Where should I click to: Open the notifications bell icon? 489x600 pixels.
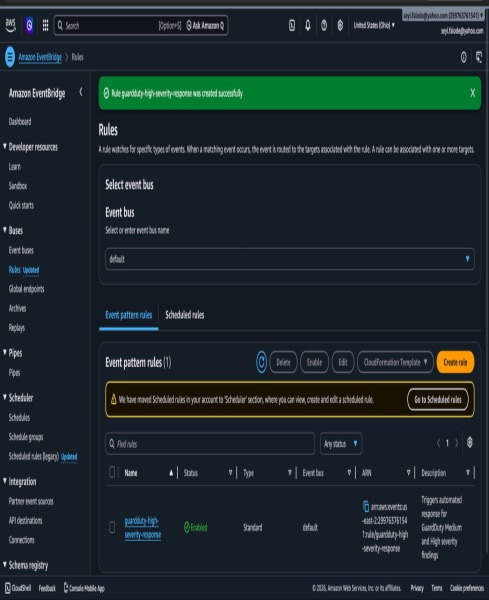coord(308,25)
